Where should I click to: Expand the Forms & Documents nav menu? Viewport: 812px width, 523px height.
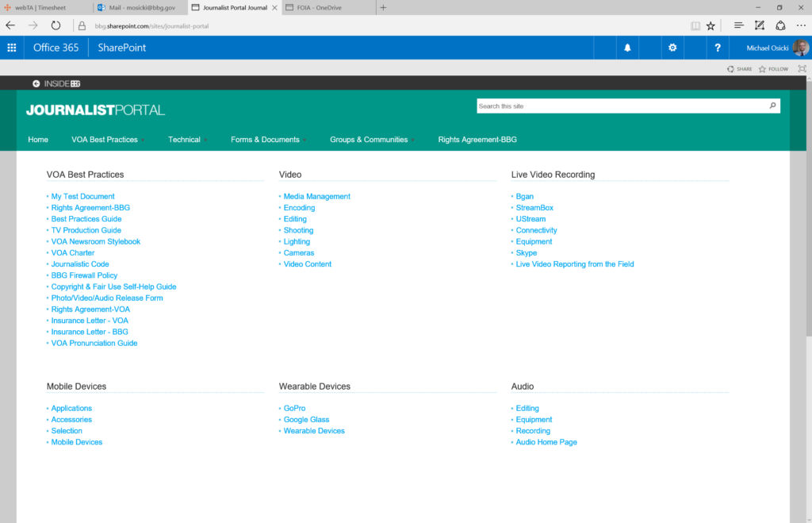[266, 140]
